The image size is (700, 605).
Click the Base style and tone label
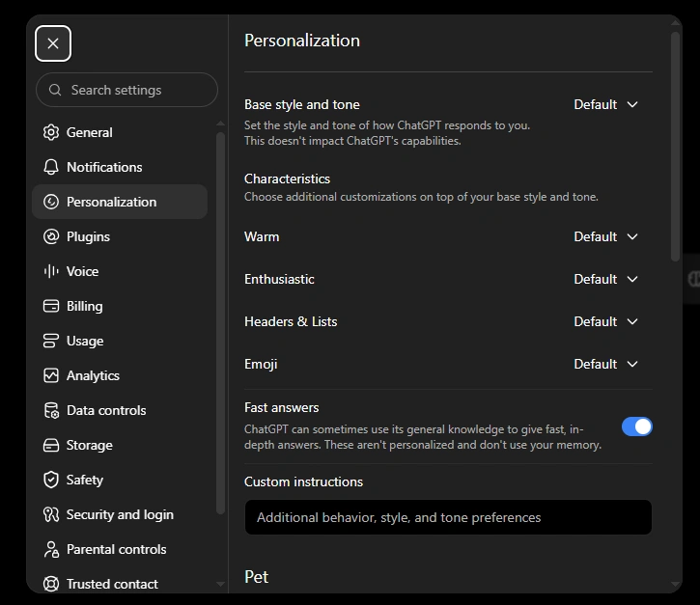click(302, 104)
